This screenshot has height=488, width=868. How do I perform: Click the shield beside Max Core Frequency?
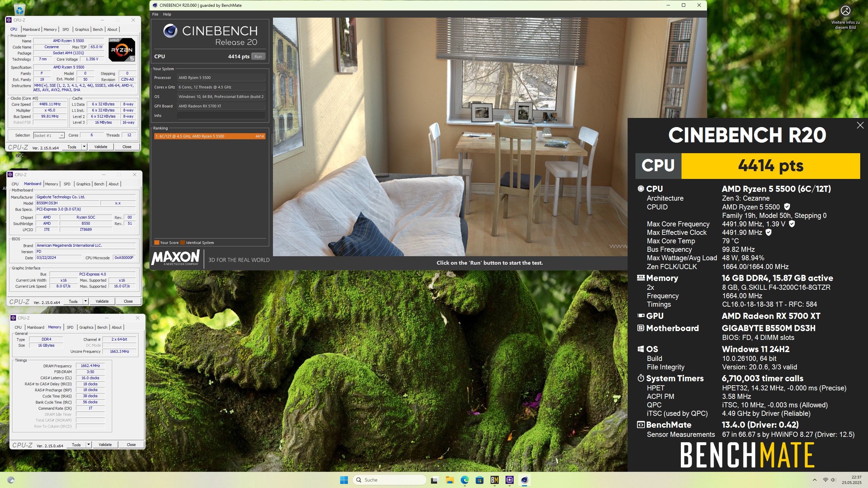pyautogui.click(x=792, y=224)
